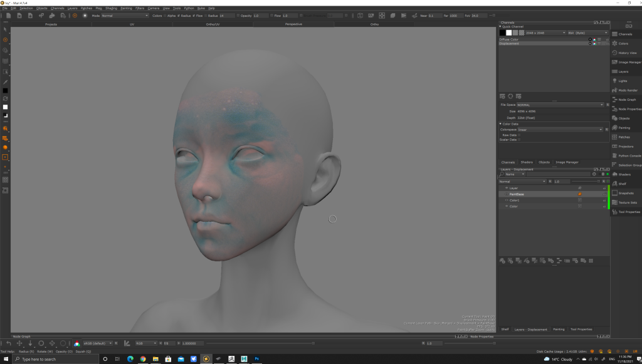642x364 pixels.
Task: Open the Node Graph palette
Action: click(x=626, y=100)
